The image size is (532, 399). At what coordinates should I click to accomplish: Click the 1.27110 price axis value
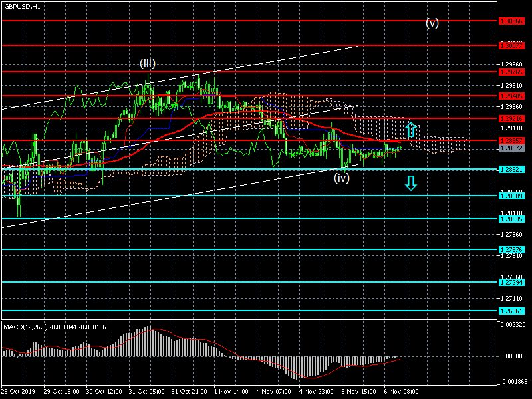tap(511, 298)
